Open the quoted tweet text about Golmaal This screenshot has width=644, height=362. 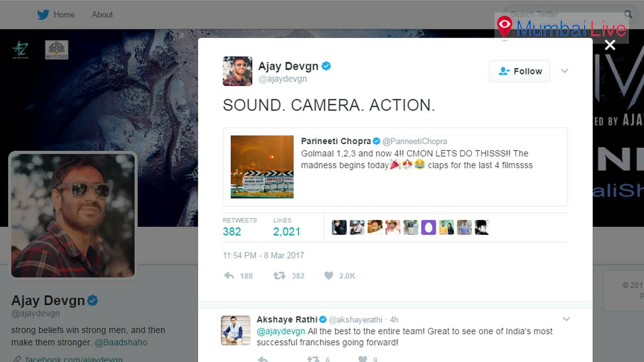(x=417, y=159)
